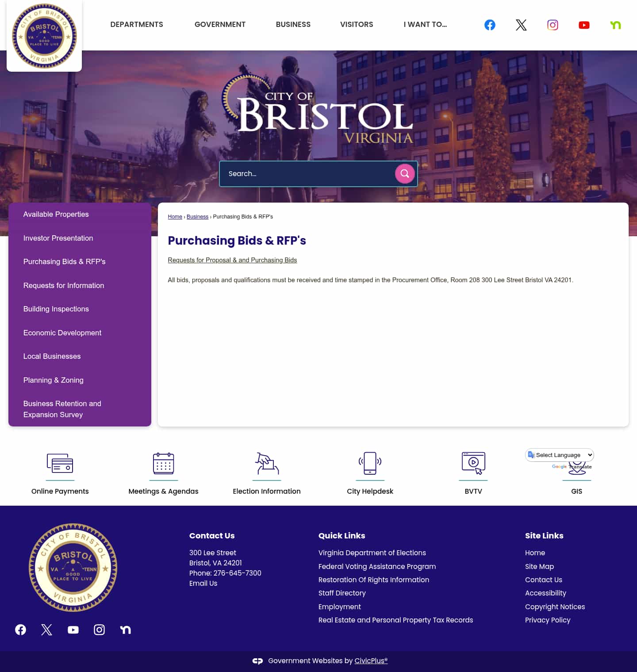Open the I WANT TO... menu
Screen dimensions: 637x672
tap(425, 24)
